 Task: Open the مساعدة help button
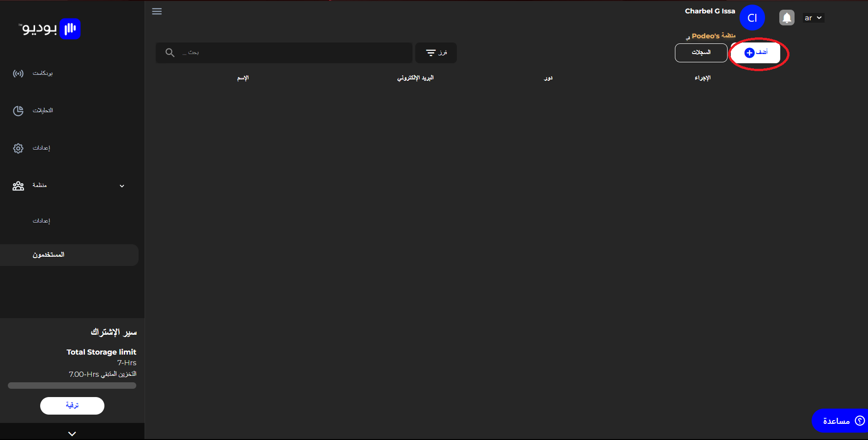840,421
